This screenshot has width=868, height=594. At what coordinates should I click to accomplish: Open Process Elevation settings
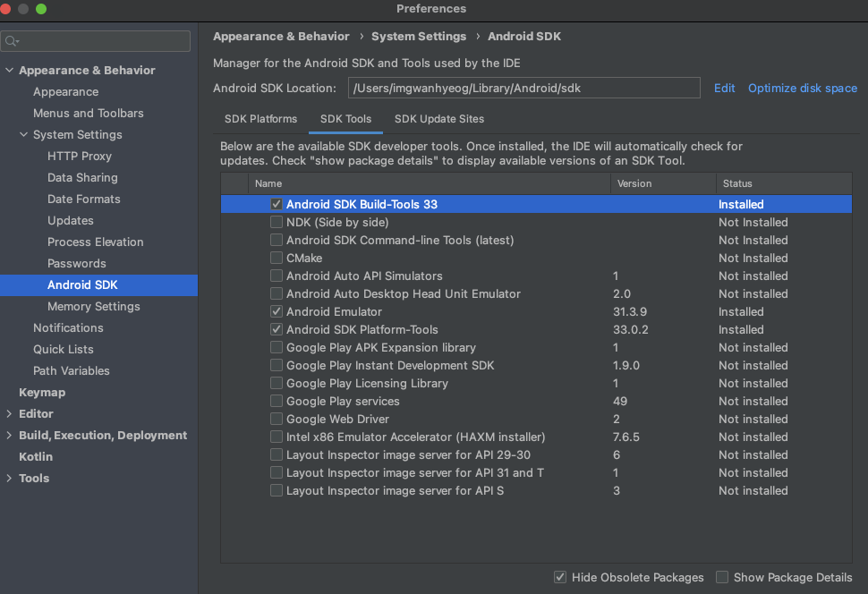tap(95, 242)
